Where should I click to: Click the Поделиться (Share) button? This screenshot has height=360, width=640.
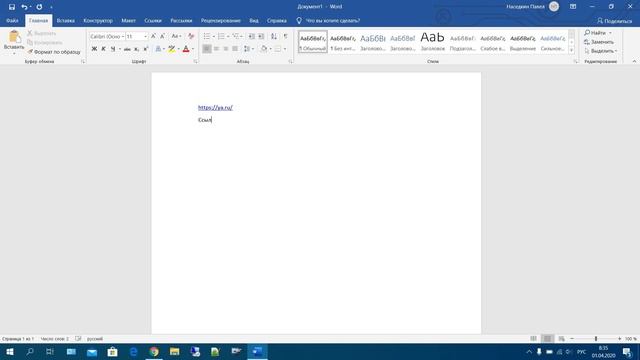[614, 21]
